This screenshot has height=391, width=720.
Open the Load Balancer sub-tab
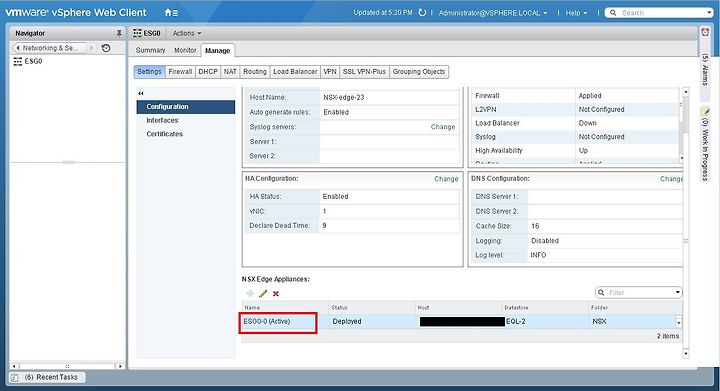(295, 72)
